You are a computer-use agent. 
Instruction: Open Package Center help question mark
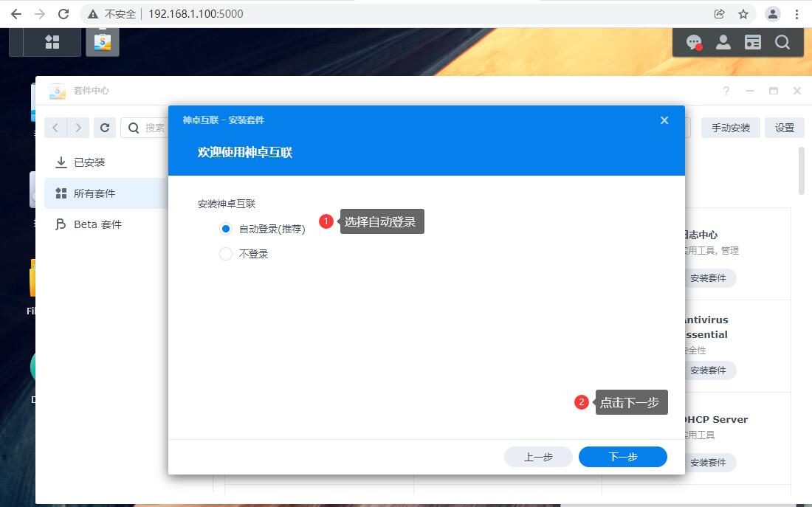pyautogui.click(x=726, y=91)
